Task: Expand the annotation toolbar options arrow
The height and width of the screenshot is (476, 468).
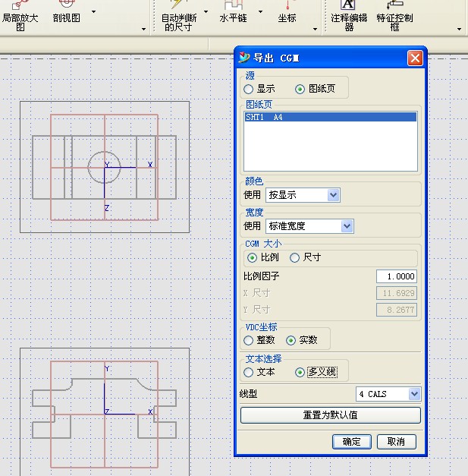Action: point(459,29)
